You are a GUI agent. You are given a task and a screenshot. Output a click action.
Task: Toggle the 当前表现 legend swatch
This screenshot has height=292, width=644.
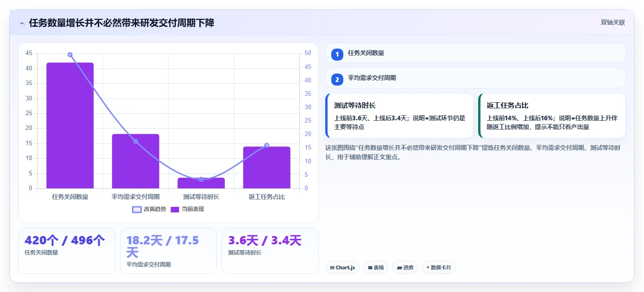[x=175, y=209]
